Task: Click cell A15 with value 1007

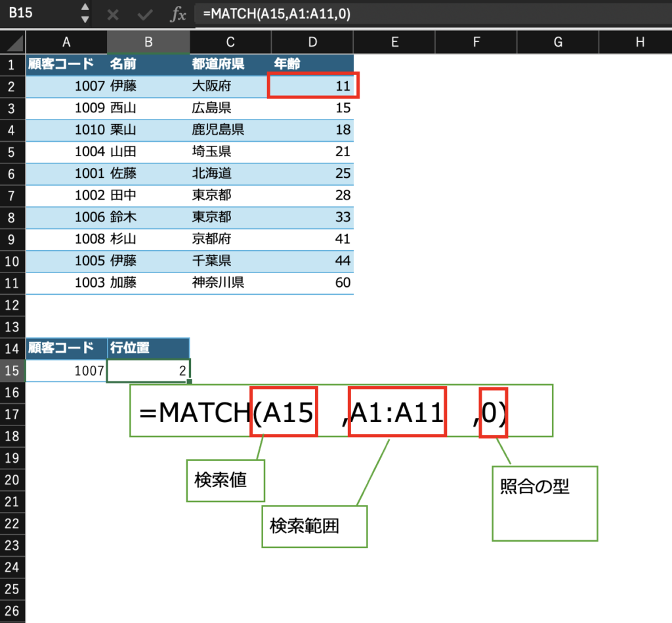Action: (66, 371)
